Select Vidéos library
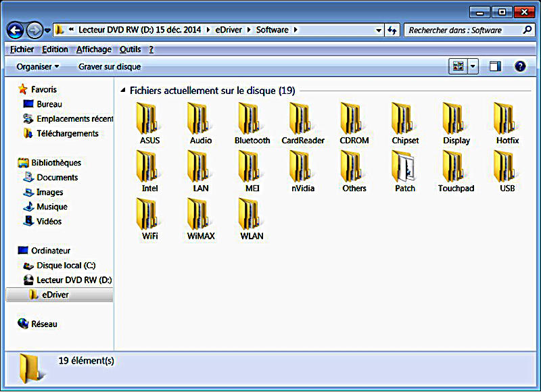The width and height of the screenshot is (541, 392). 43,221
